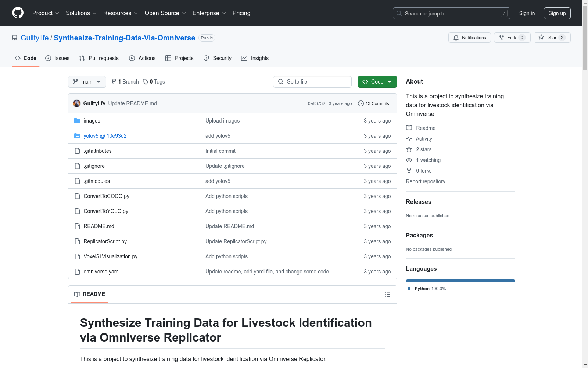Expand the Open Source menu
The image size is (588, 368).
165,13
